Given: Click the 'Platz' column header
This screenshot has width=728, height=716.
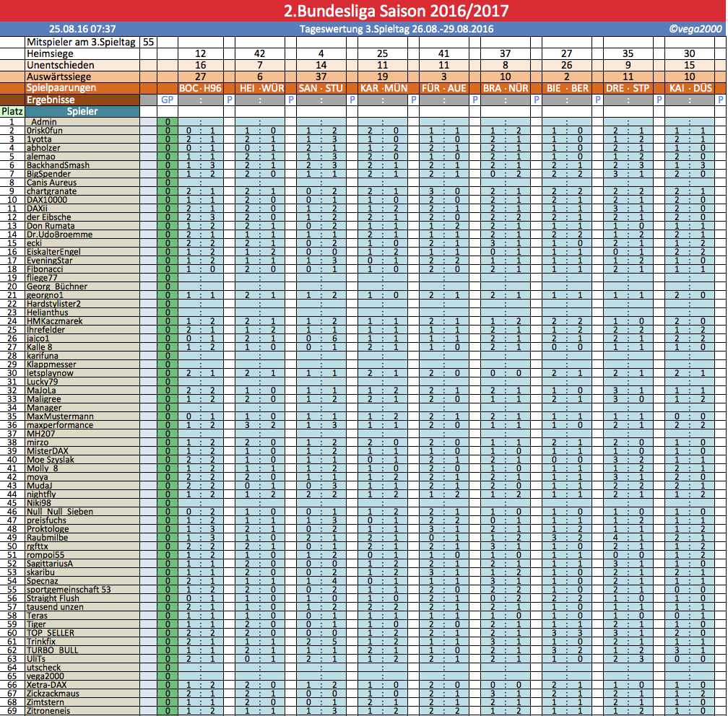Looking at the screenshot, I should click(12, 111).
